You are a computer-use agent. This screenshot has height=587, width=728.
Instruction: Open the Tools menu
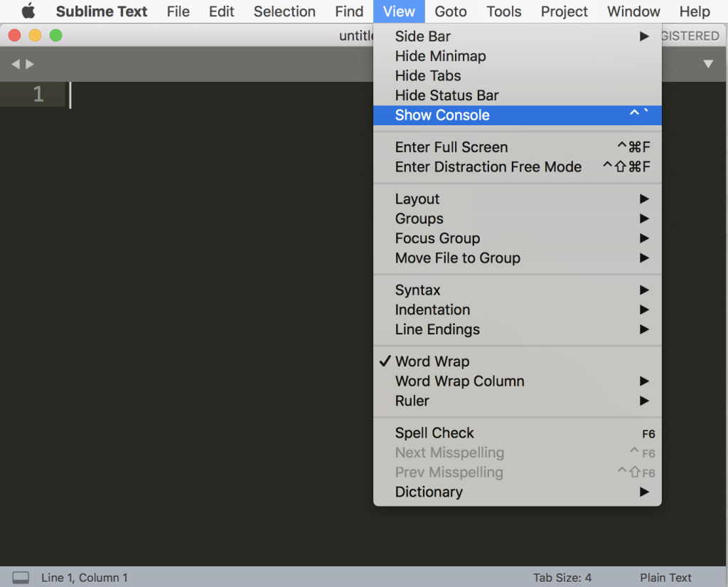504,11
